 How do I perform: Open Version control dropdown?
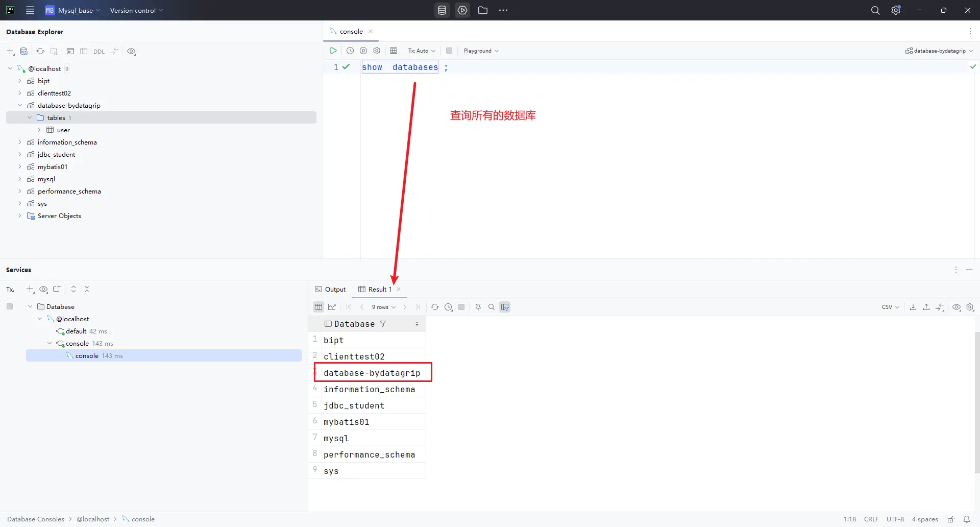click(136, 10)
